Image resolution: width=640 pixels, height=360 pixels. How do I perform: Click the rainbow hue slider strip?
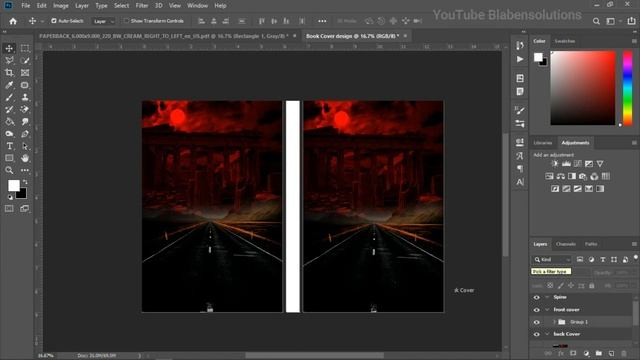(627, 88)
